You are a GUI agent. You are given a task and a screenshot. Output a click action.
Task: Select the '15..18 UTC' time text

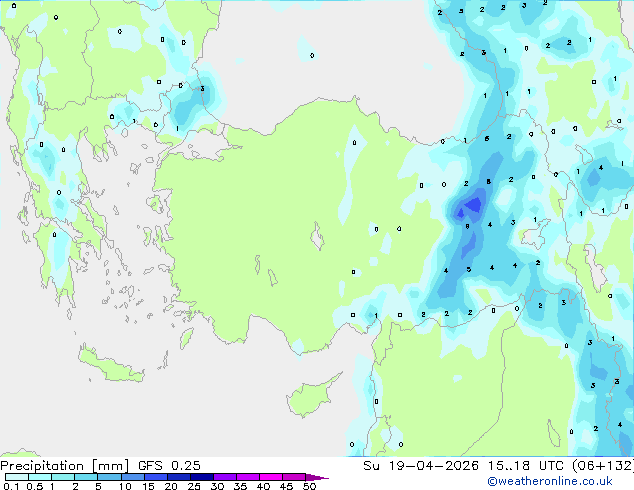[x=526, y=466]
